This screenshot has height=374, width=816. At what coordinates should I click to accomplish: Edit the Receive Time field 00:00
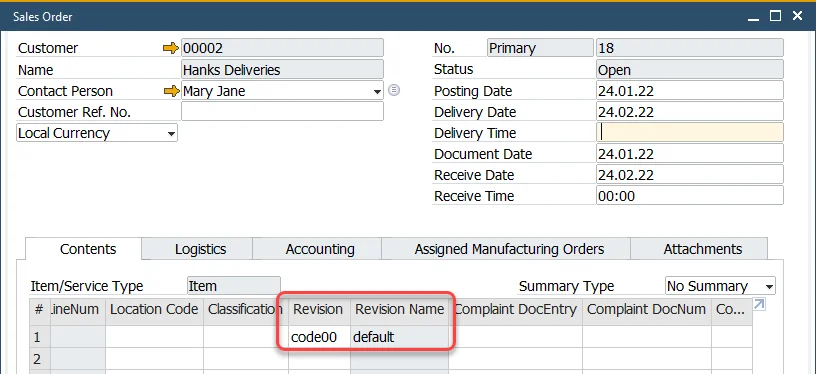tap(690, 196)
